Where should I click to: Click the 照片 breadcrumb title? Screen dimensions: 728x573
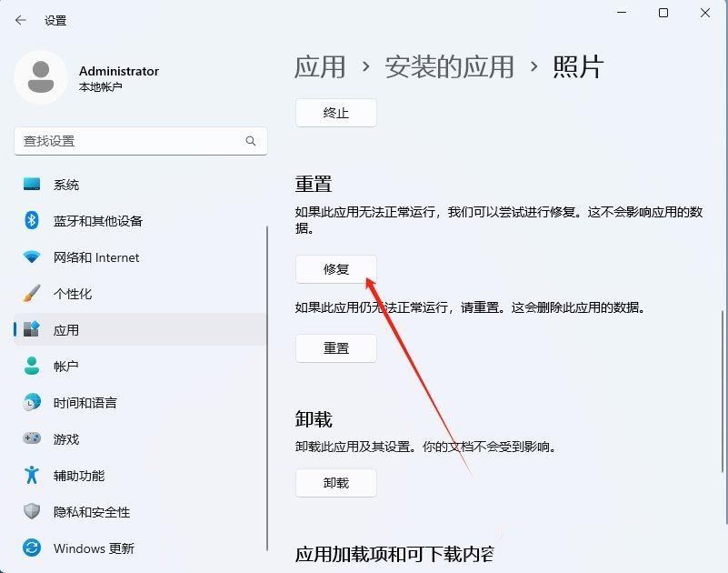[578, 66]
